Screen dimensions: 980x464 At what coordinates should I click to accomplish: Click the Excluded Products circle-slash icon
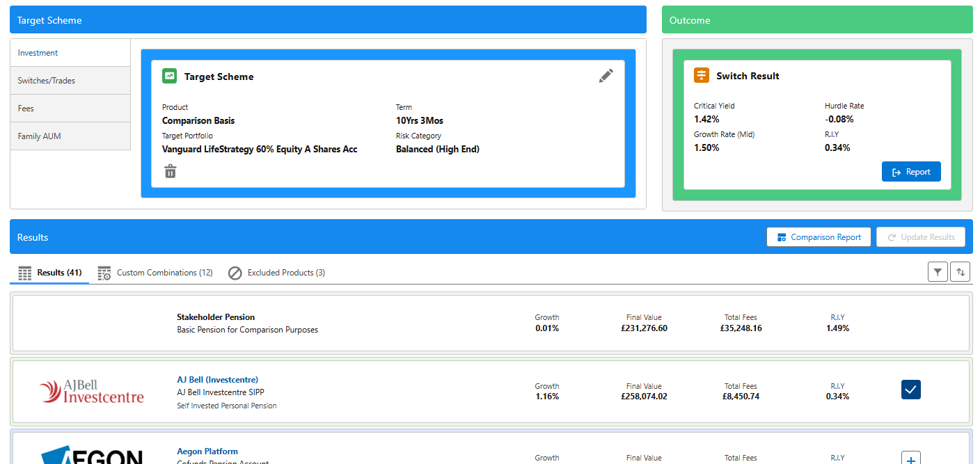coord(235,273)
